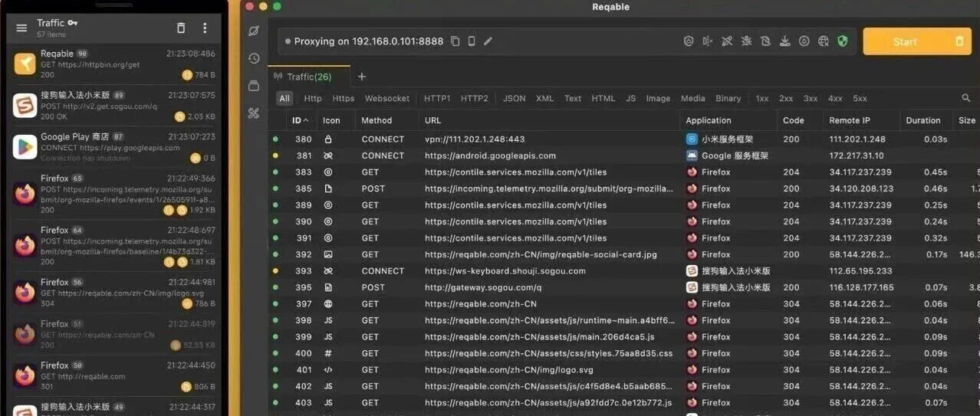Toggle the breakpoint icon in the toolbar
Viewport: 980px width, 416px height.
point(708,41)
